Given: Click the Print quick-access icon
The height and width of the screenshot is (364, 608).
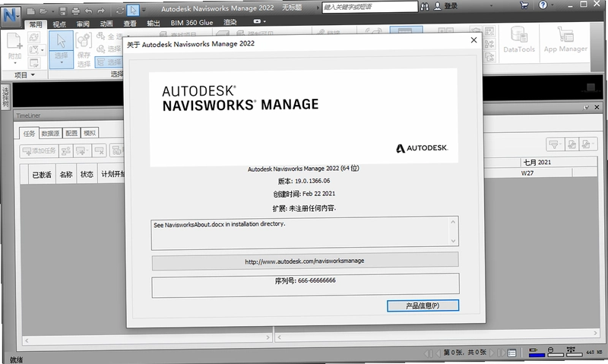Looking at the screenshot, I should 76,11.
